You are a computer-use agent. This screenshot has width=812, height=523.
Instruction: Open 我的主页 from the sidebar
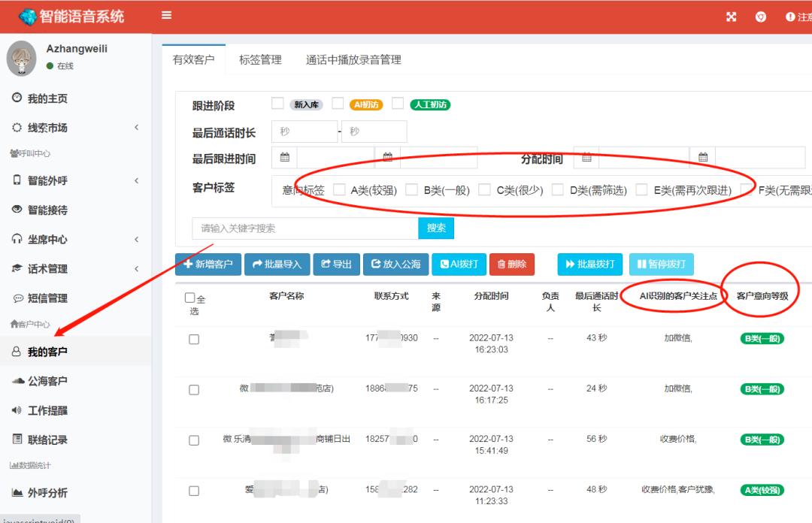coord(47,98)
